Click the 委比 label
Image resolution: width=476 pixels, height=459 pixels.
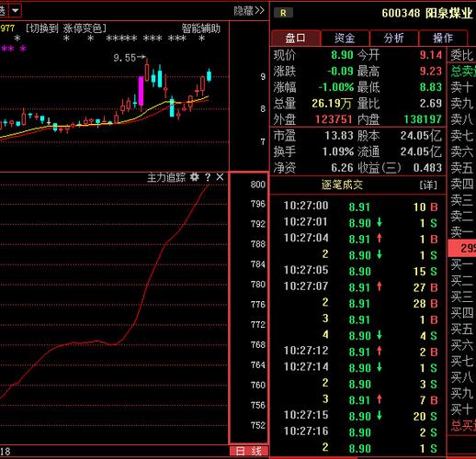point(462,55)
